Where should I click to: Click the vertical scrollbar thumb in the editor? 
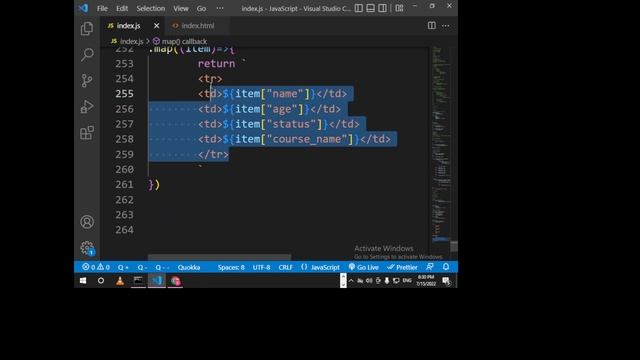(454, 246)
